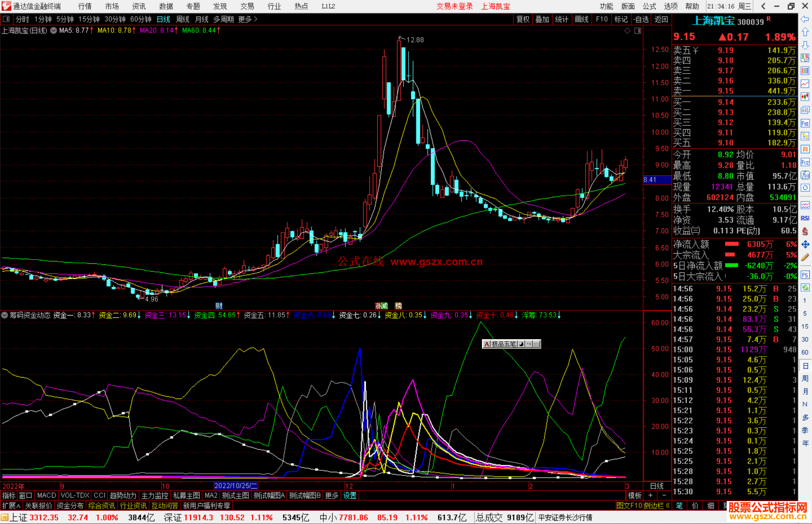The image size is (812, 524).
Task: Open dropdown beside 上海凯宝(日线) label
Action: coord(54,30)
